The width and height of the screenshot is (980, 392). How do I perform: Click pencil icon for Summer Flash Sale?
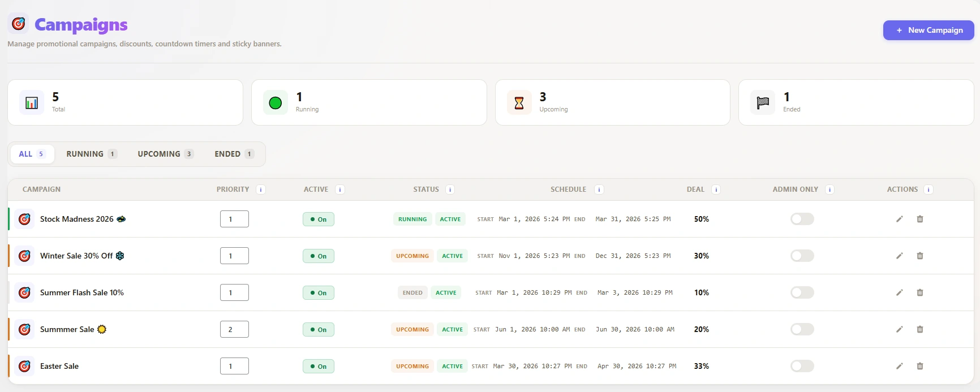(x=899, y=292)
